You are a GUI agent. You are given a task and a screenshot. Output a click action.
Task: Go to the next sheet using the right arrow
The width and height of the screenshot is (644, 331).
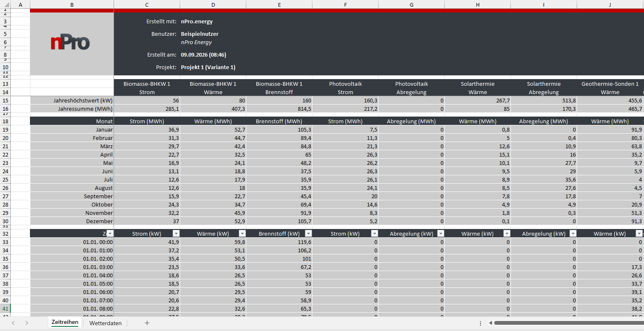pos(27,323)
